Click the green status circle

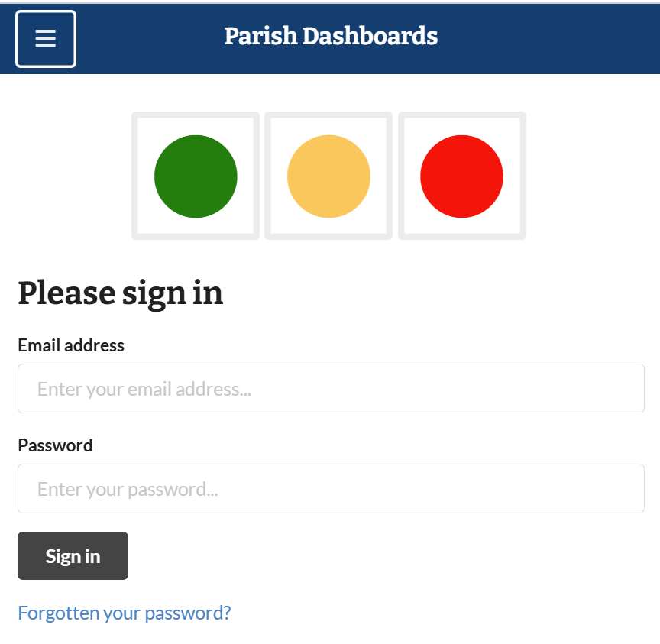(196, 176)
